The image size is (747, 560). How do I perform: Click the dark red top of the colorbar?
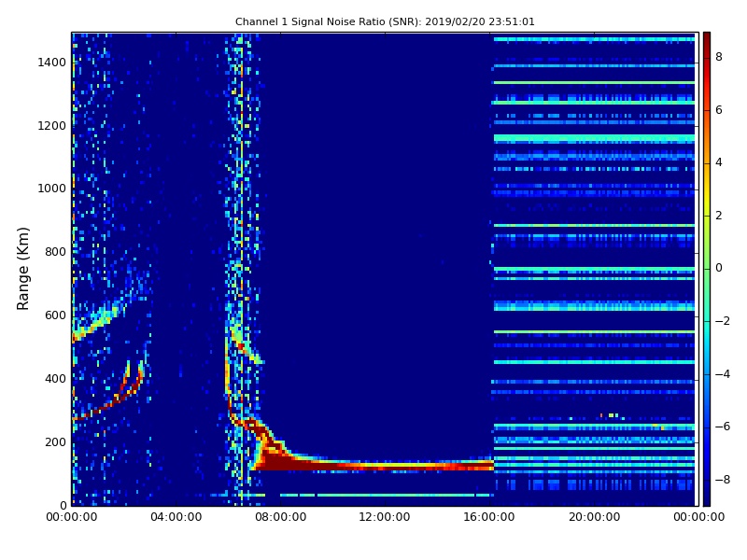coord(707,40)
